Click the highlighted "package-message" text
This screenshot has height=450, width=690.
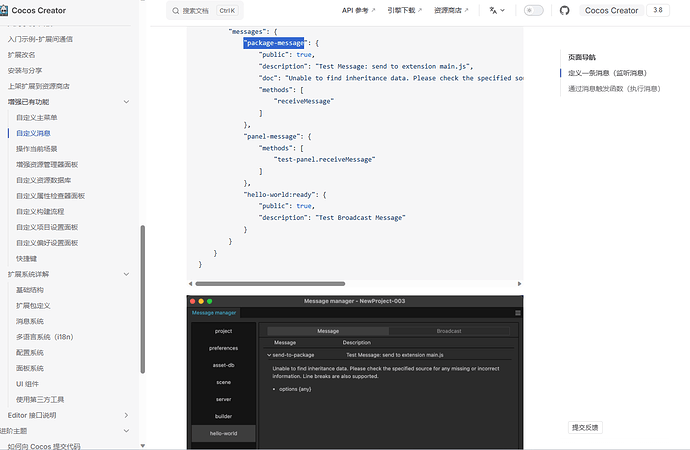(x=274, y=43)
